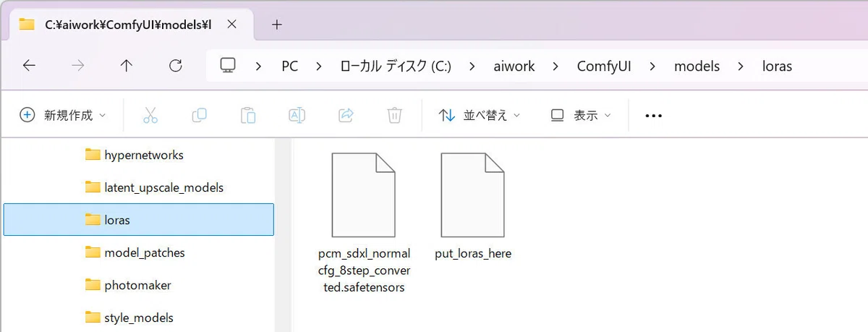Expand chevron before PC breadcrumb
Screen dimensions: 868x332
pos(259,67)
